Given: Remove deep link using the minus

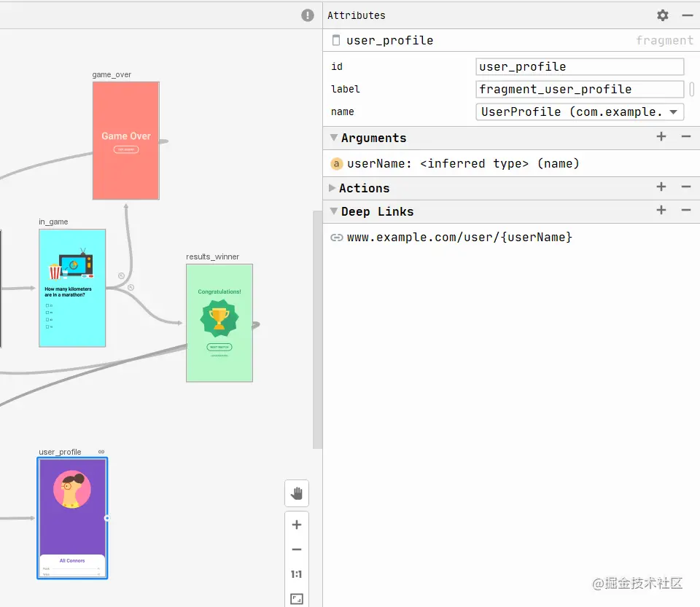Looking at the screenshot, I should click(x=686, y=210).
